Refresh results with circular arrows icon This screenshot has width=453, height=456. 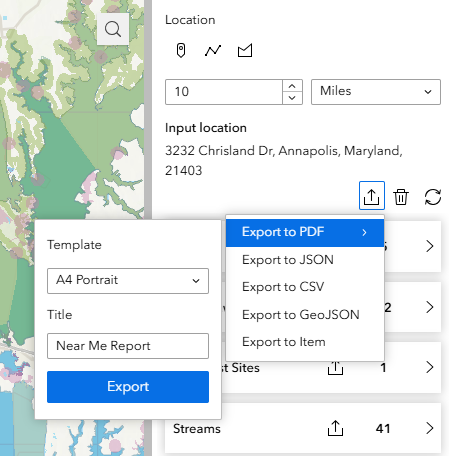[x=433, y=197]
